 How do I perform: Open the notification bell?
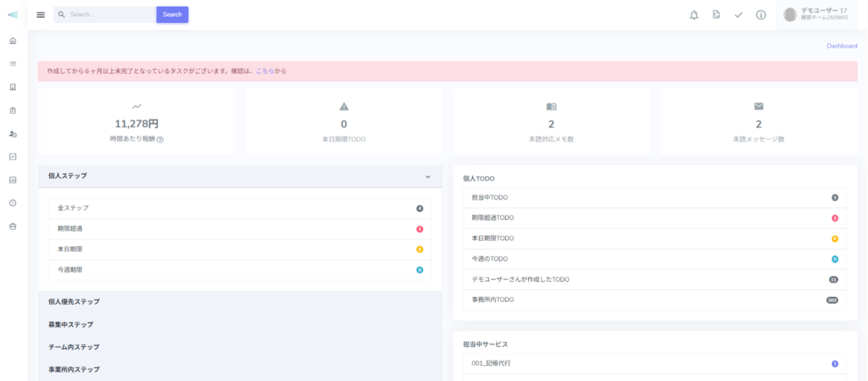pos(694,14)
